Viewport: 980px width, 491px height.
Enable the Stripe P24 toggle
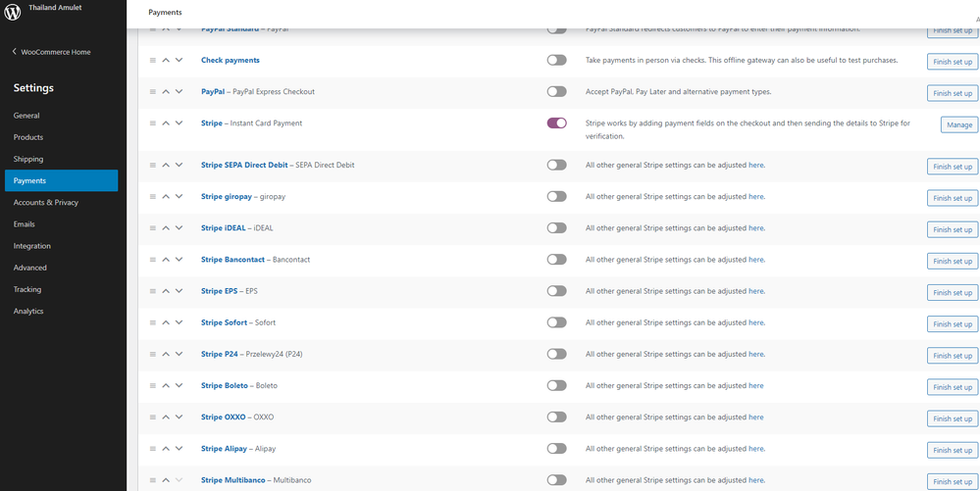pyautogui.click(x=556, y=354)
